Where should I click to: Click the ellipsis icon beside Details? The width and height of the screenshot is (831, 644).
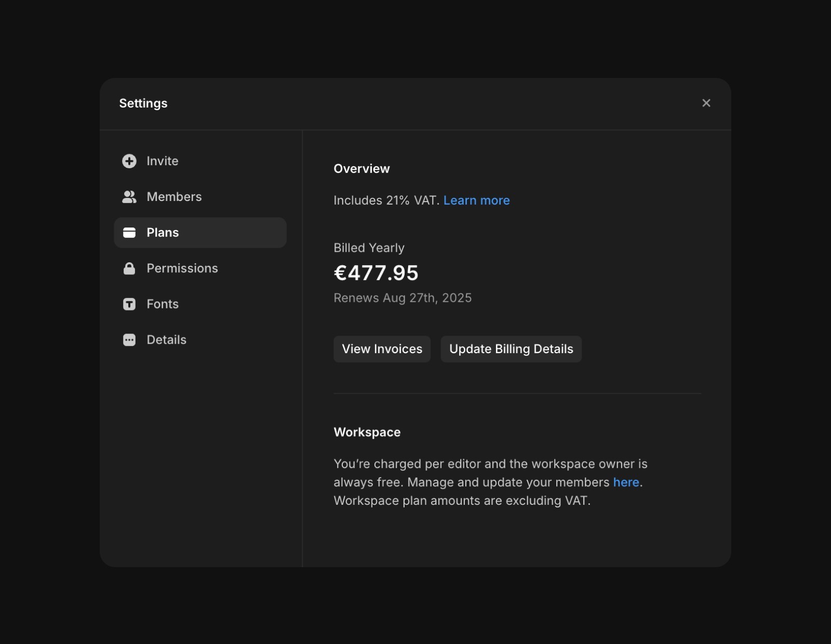(129, 340)
